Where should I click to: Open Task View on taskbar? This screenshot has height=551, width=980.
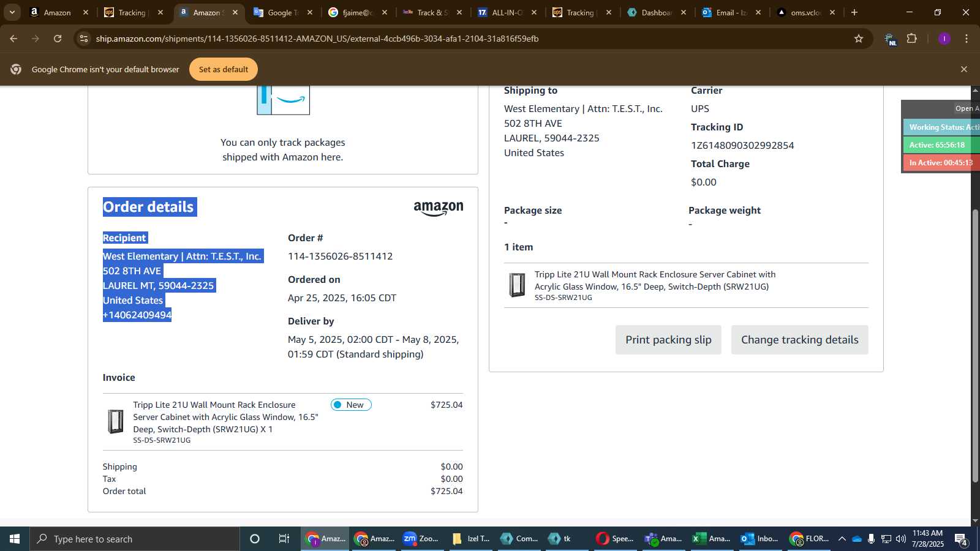click(284, 539)
